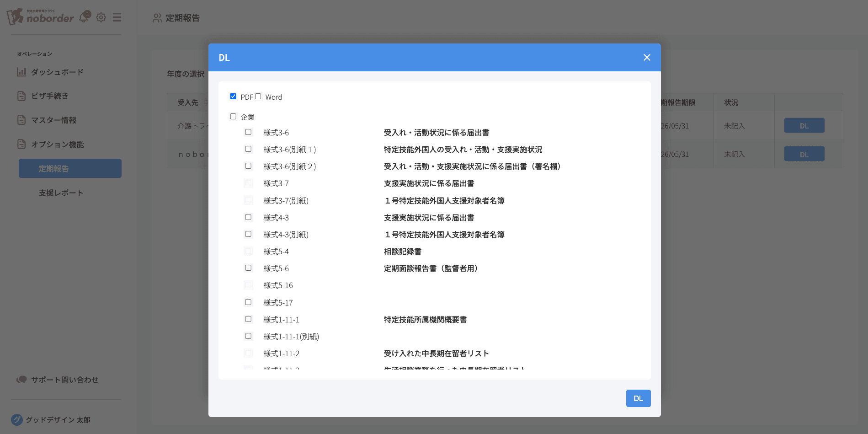Go to 支援レポート page
This screenshot has height=434, width=868.
tap(61, 193)
